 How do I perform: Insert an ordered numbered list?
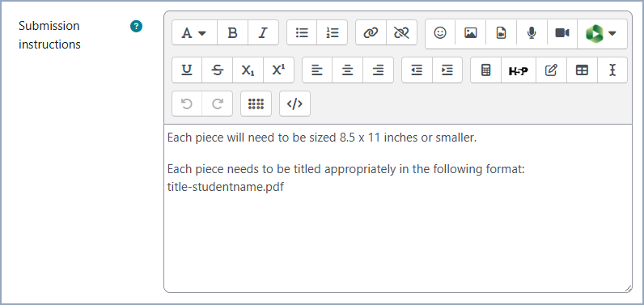coord(333,32)
